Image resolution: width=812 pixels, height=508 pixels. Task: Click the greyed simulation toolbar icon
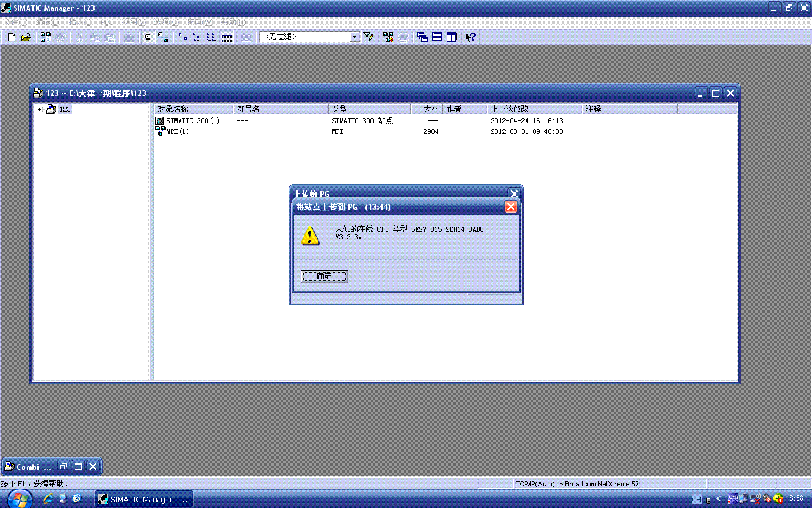coord(403,37)
